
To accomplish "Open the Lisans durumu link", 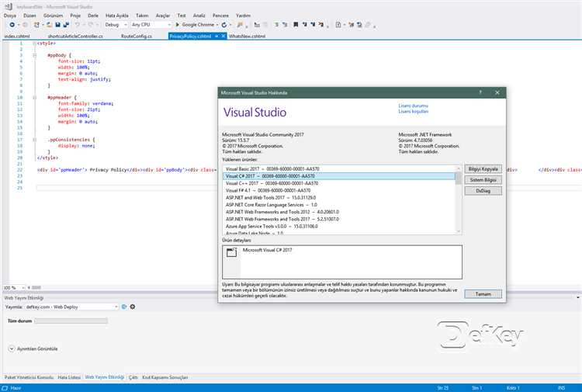I will coord(413,105).
